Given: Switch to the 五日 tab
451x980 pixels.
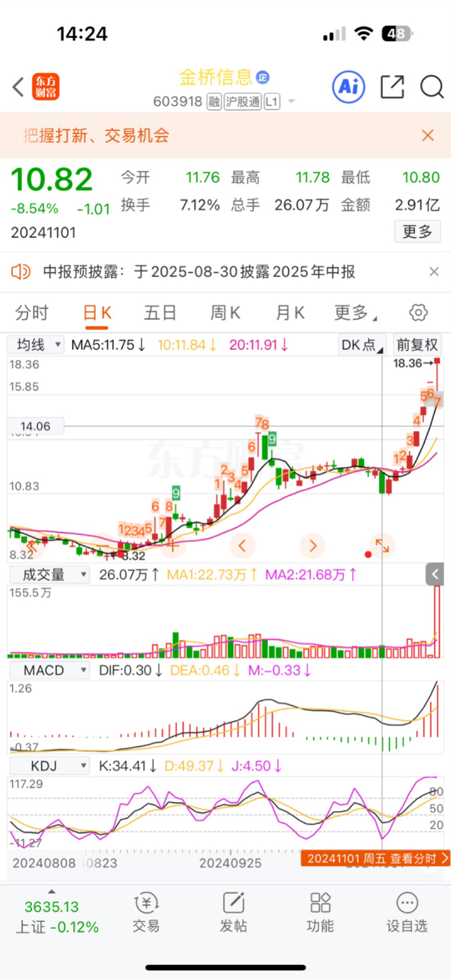Looking at the screenshot, I should (x=160, y=313).
